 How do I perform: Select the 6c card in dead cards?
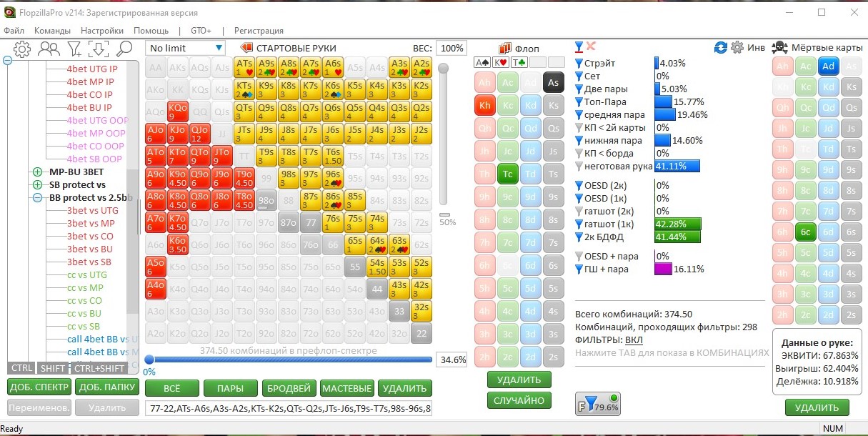click(x=805, y=232)
